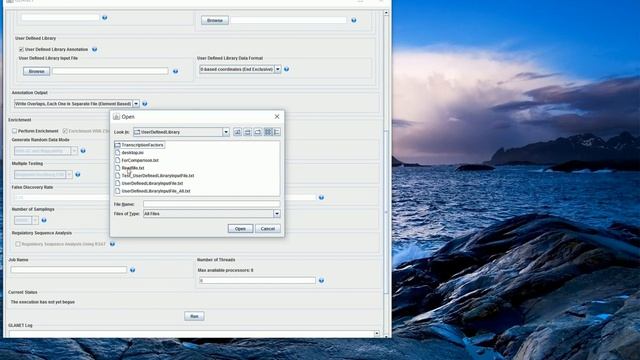The width and height of the screenshot is (640, 360).
Task: Select UserDefinedLibraryInputFile_All.txt
Action: coord(156,191)
